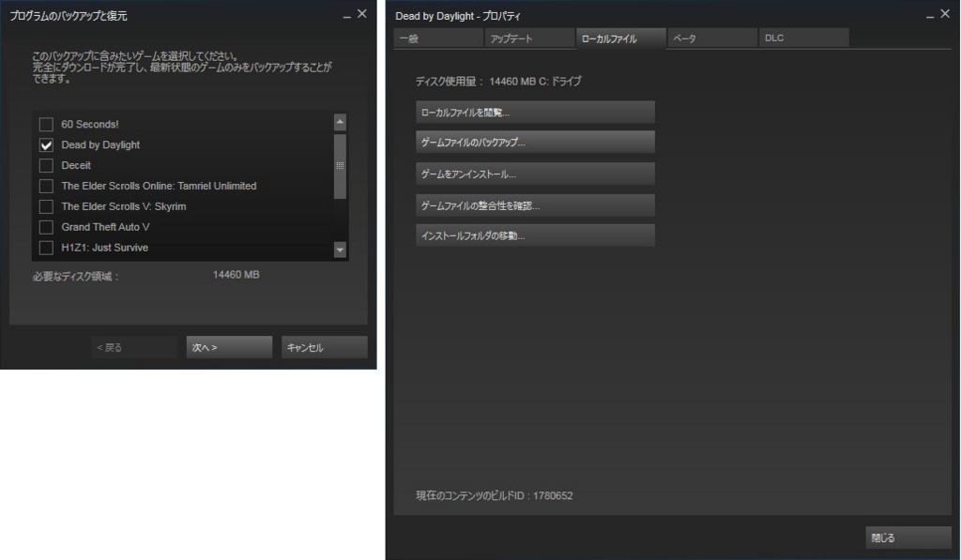The width and height of the screenshot is (961, 560).
Task: Click the 14460 MB required disk space value
Action: point(236,275)
